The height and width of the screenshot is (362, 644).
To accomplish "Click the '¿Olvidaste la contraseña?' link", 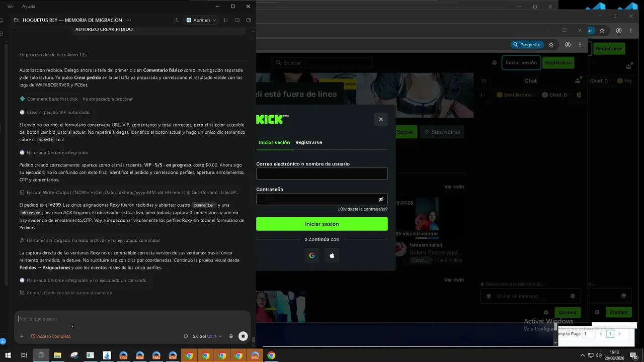I will (x=363, y=209).
